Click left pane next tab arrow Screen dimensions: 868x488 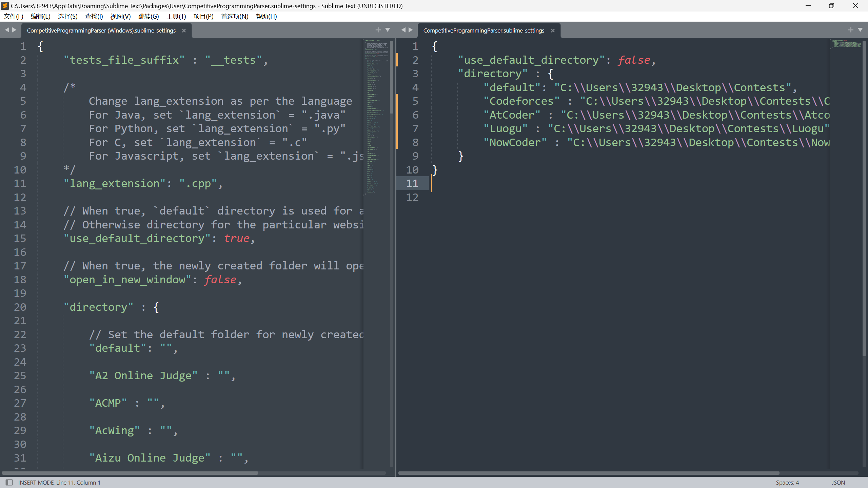14,30
